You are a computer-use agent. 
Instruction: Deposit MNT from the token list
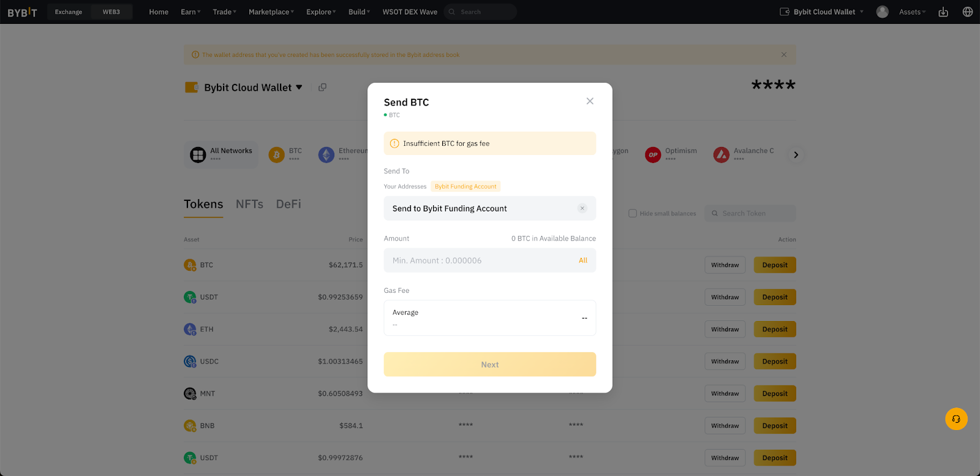[775, 394]
